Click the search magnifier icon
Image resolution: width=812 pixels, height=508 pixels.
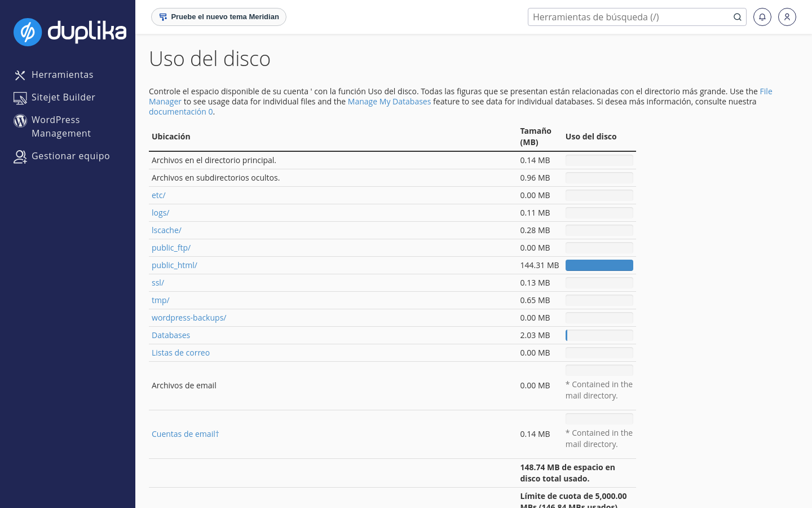coord(737,17)
